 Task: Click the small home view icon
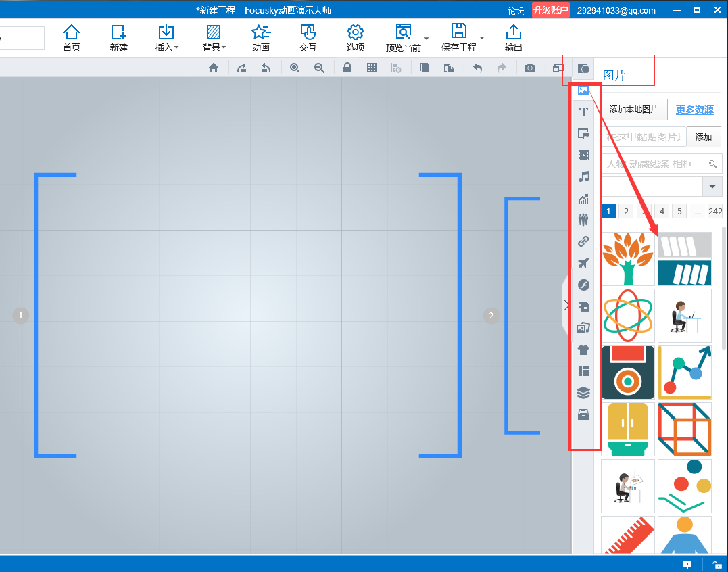pyautogui.click(x=214, y=68)
